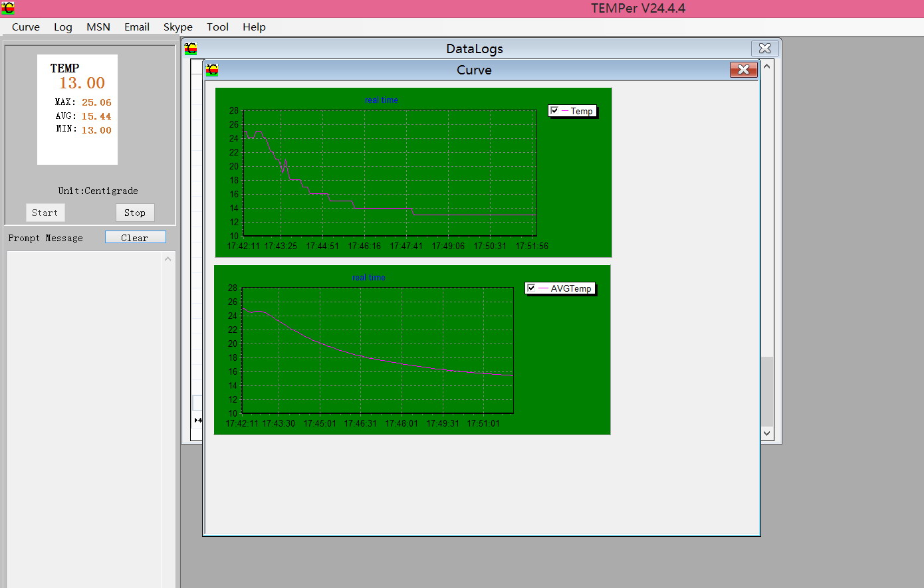Click the DataLogs vertical scrollbar thumb
Image resolution: width=924 pixels, height=588 pixels.
767,391
